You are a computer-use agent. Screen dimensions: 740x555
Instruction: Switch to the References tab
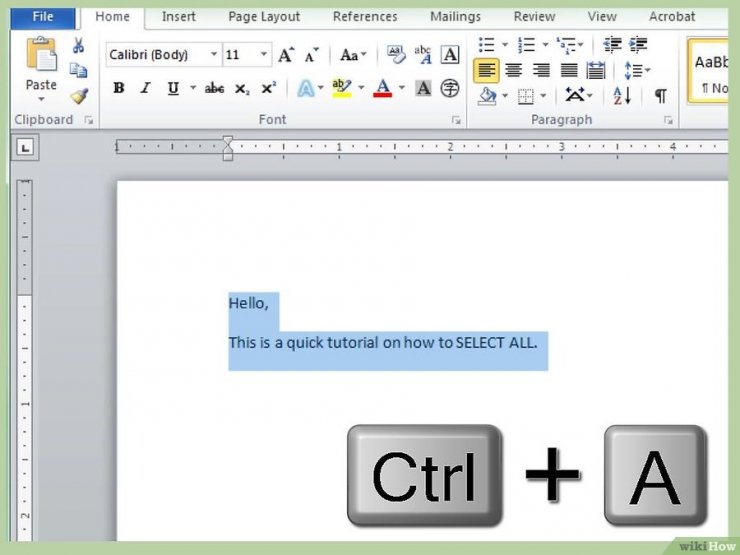(365, 17)
